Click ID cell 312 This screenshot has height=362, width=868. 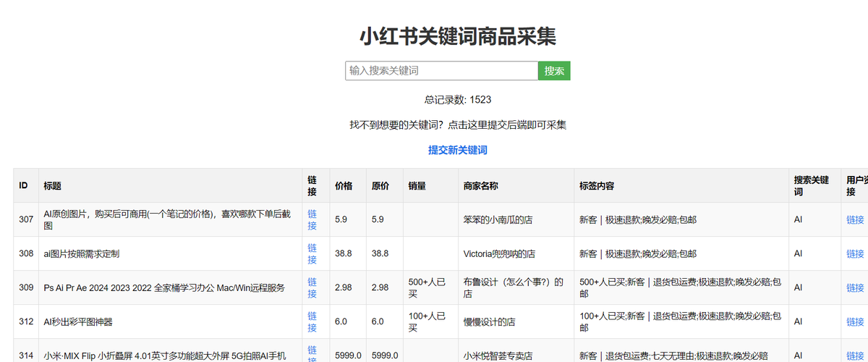(x=26, y=321)
